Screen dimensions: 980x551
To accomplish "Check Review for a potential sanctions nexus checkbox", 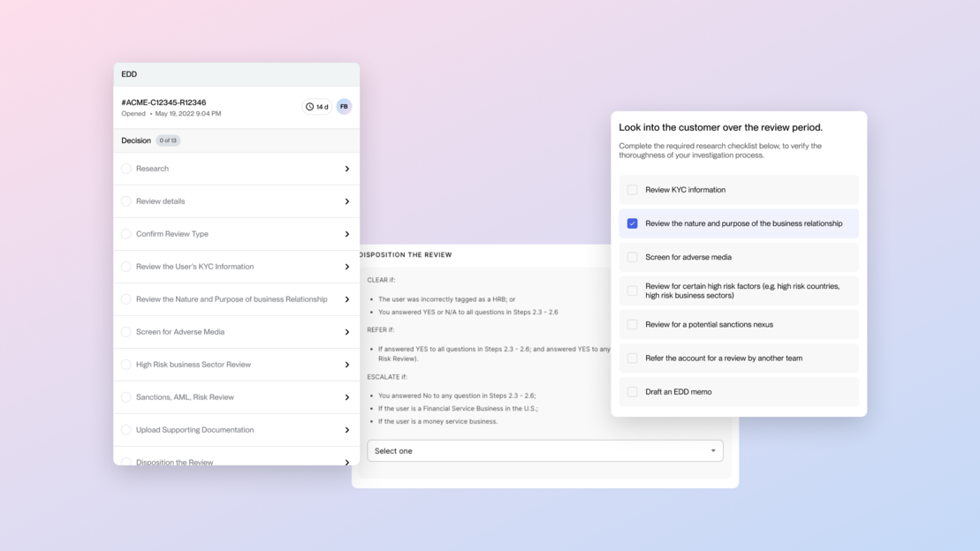I will tap(633, 324).
